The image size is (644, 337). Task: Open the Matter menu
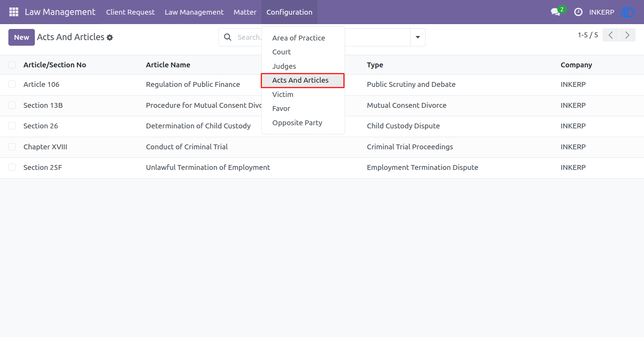[x=245, y=12]
